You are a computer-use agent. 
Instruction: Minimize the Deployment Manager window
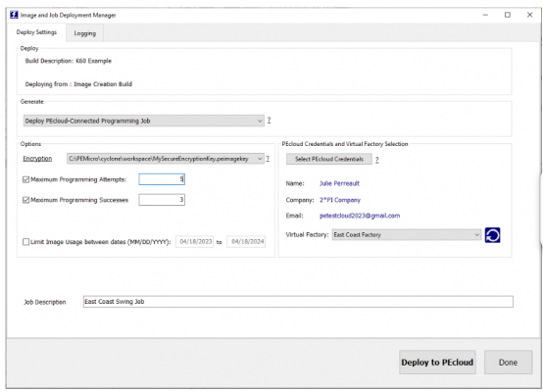tap(485, 15)
